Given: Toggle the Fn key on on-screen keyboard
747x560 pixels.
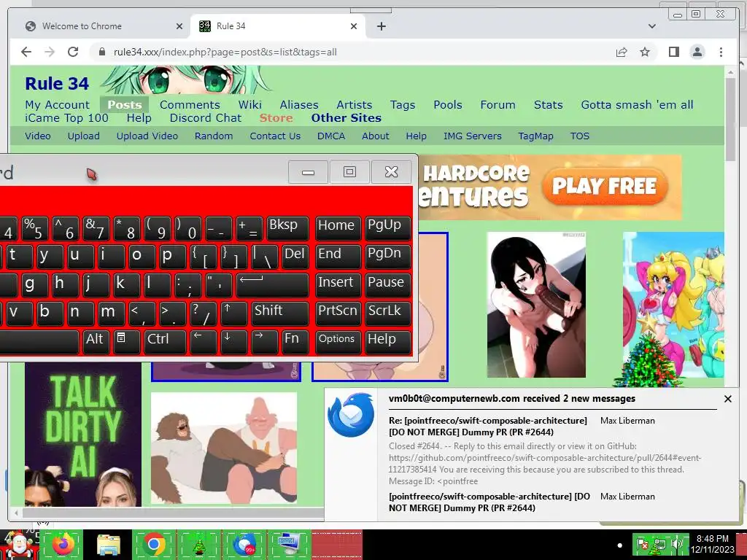Looking at the screenshot, I should click(x=295, y=343).
